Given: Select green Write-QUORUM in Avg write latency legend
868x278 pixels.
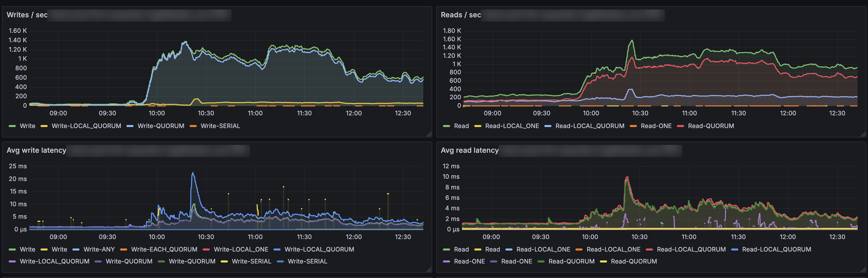Looking at the screenshot, I should pyautogui.click(x=192, y=261).
